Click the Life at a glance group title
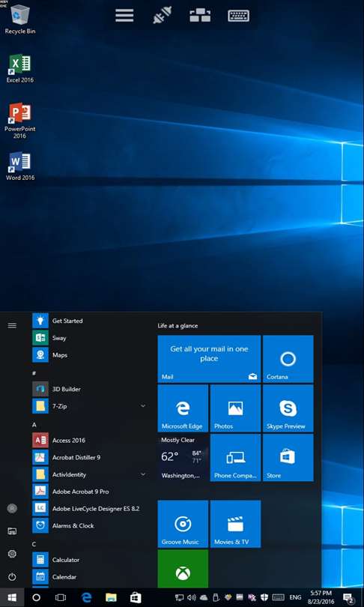The image size is (364, 607). (x=178, y=326)
